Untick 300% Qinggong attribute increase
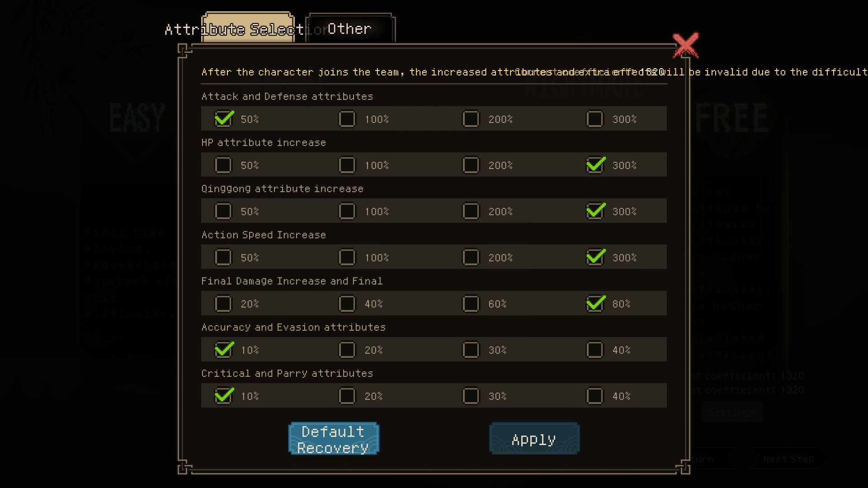Image resolution: width=868 pixels, height=488 pixels. [595, 211]
